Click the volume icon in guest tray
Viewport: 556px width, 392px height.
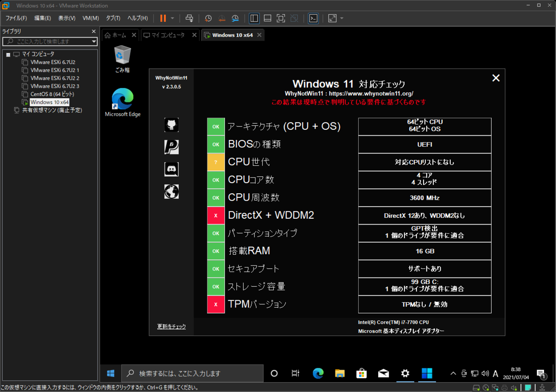485,373
